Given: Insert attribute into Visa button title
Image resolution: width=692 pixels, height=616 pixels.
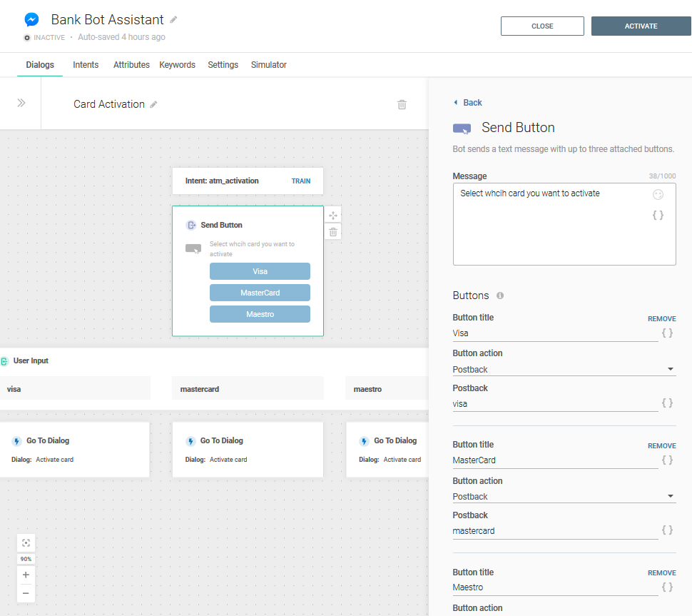Looking at the screenshot, I should 667,333.
